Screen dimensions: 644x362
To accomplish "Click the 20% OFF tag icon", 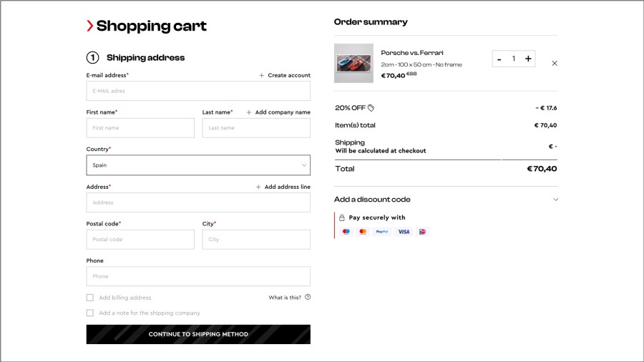I will pos(371,108).
